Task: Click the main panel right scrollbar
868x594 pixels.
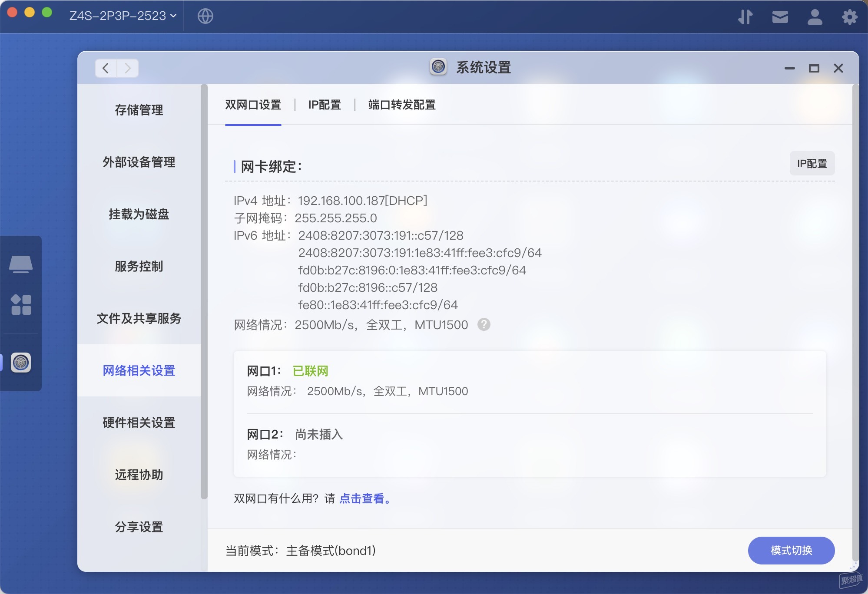Action: pyautogui.click(x=855, y=323)
